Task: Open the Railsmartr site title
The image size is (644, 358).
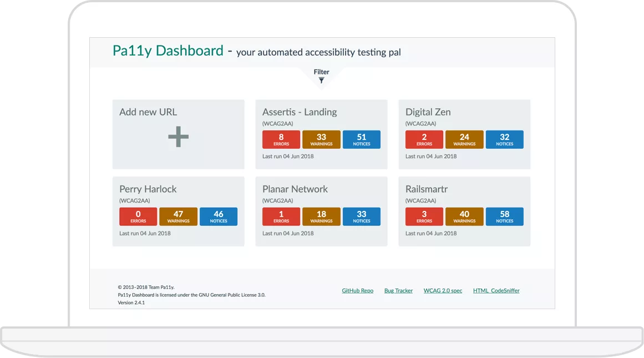Action: click(427, 189)
